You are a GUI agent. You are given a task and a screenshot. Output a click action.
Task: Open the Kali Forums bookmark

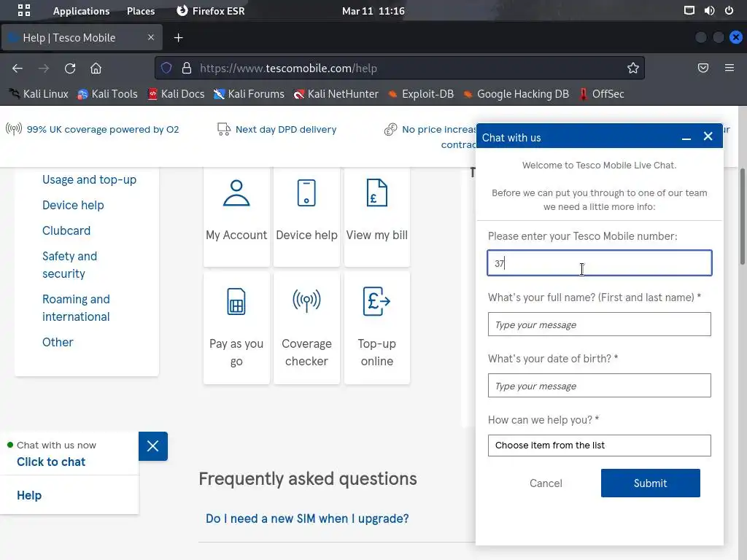(x=249, y=94)
